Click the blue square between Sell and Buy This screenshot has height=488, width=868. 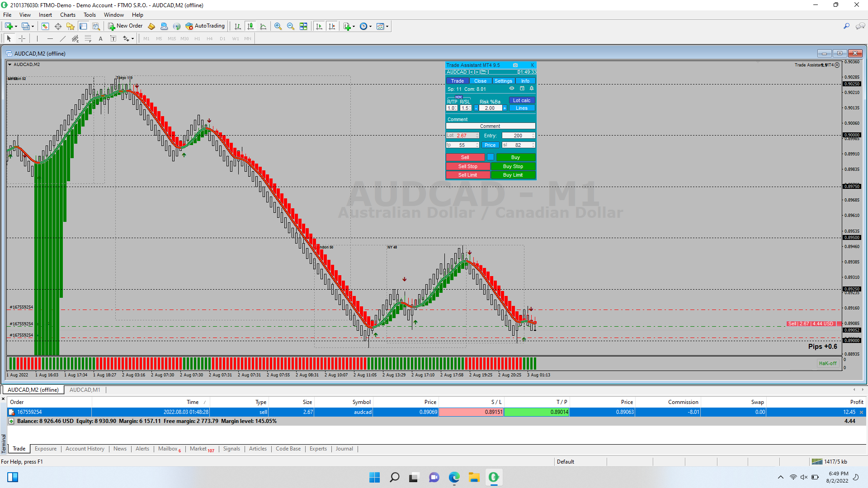pos(491,157)
